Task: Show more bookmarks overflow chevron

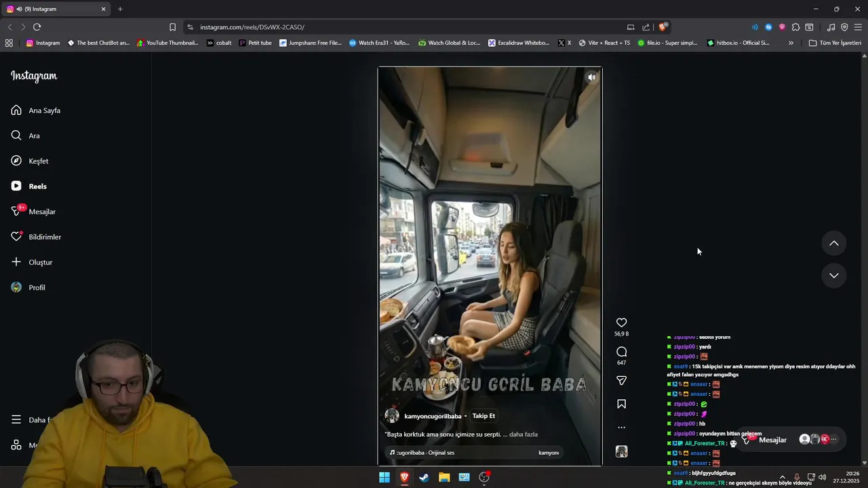Action: tap(791, 43)
